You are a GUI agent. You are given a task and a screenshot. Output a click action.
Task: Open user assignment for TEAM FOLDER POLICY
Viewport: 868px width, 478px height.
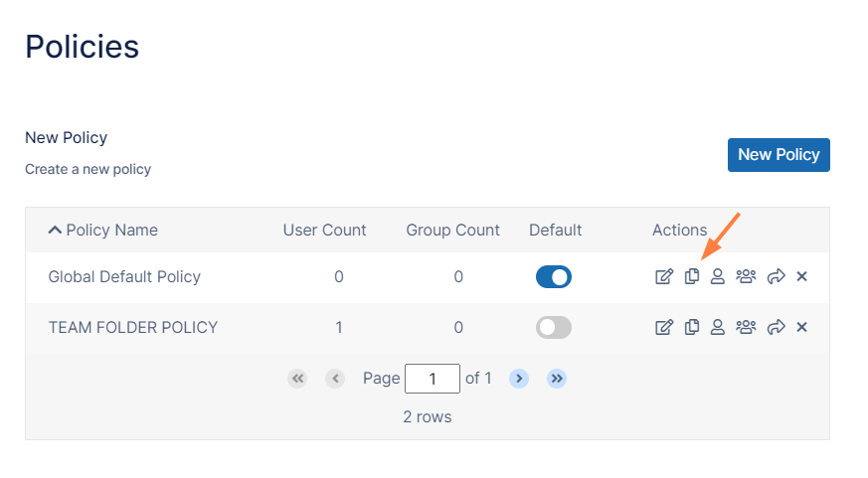717,327
